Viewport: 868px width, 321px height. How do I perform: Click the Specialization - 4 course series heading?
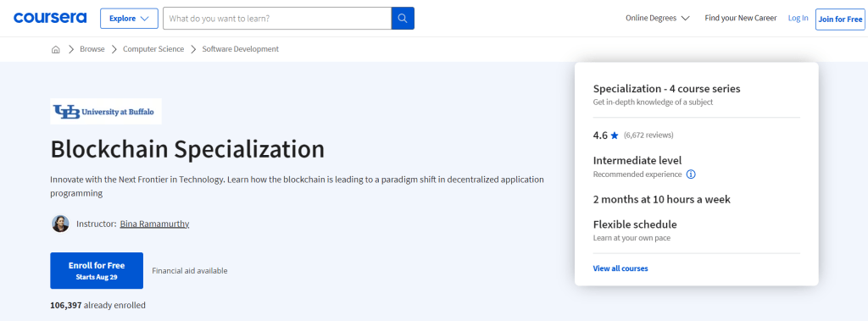tap(666, 89)
